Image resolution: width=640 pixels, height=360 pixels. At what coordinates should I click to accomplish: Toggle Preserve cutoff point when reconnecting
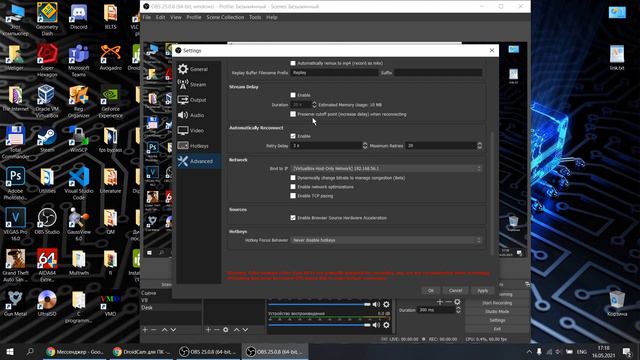pos(293,114)
